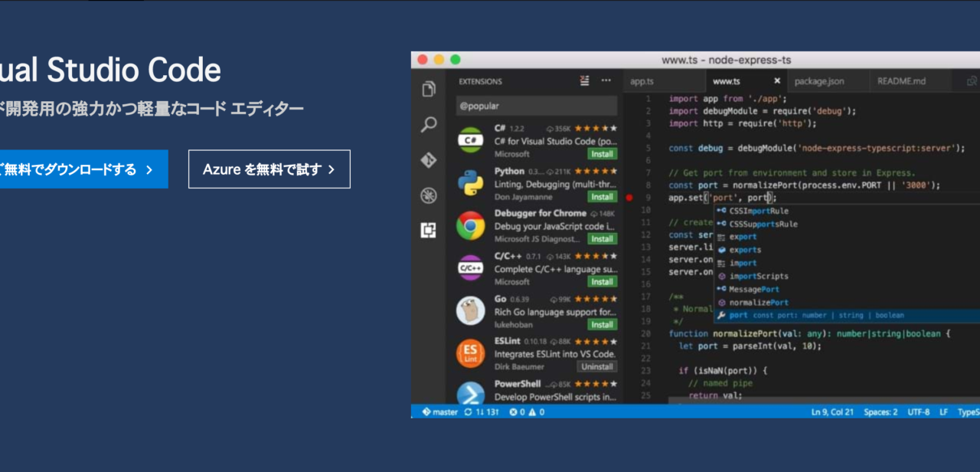Switch to the app.ts tab
980x472 pixels.
point(642,81)
